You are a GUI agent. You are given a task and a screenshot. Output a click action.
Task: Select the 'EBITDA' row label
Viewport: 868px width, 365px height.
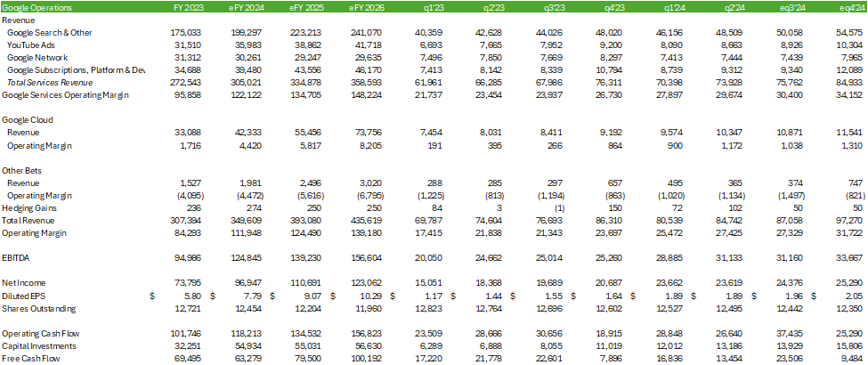pyautogui.click(x=17, y=258)
